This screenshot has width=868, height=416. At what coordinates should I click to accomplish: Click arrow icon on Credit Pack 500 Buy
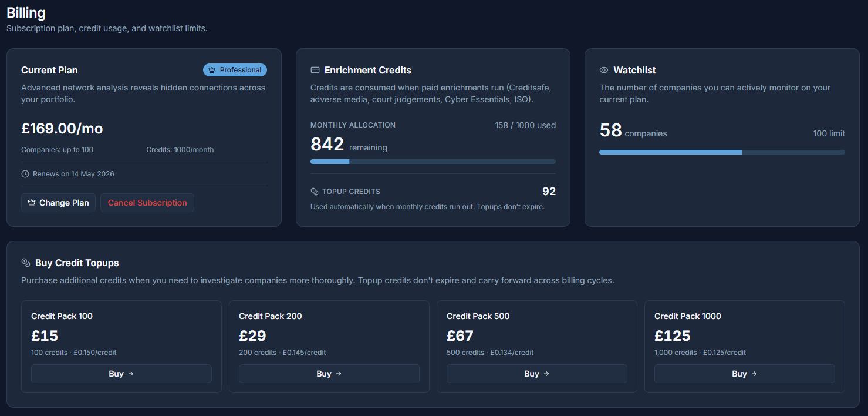pos(546,374)
